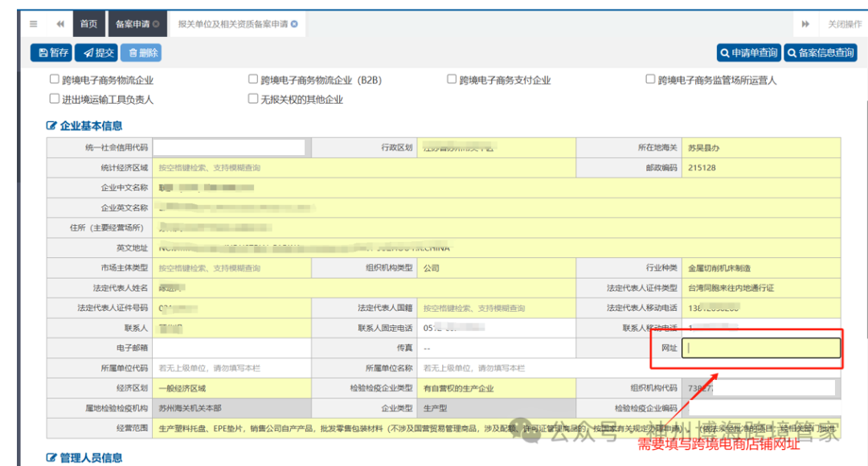Click the 所属单位名称 input field
The width and height of the screenshot is (868, 466).
628,368
